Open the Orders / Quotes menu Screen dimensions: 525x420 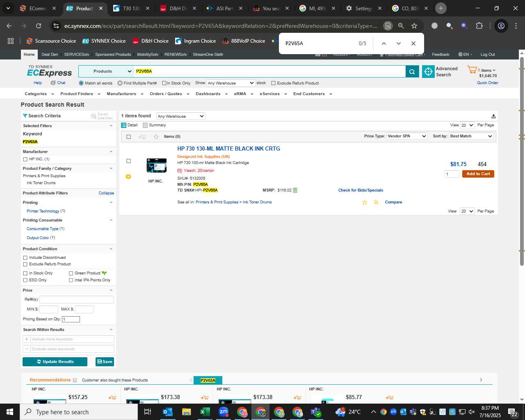click(x=169, y=94)
